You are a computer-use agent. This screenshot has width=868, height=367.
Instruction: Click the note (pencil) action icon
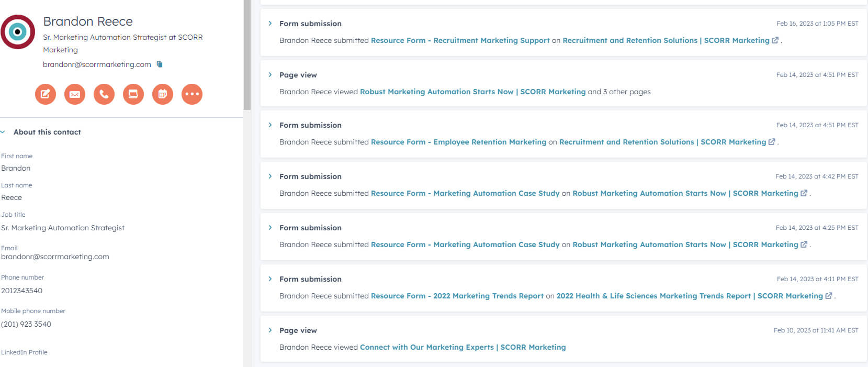(x=46, y=94)
